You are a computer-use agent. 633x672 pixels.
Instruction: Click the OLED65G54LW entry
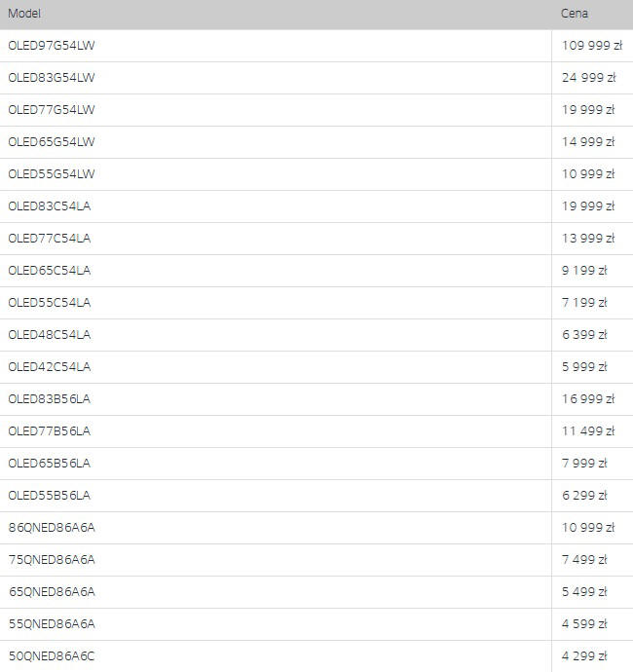point(52,142)
